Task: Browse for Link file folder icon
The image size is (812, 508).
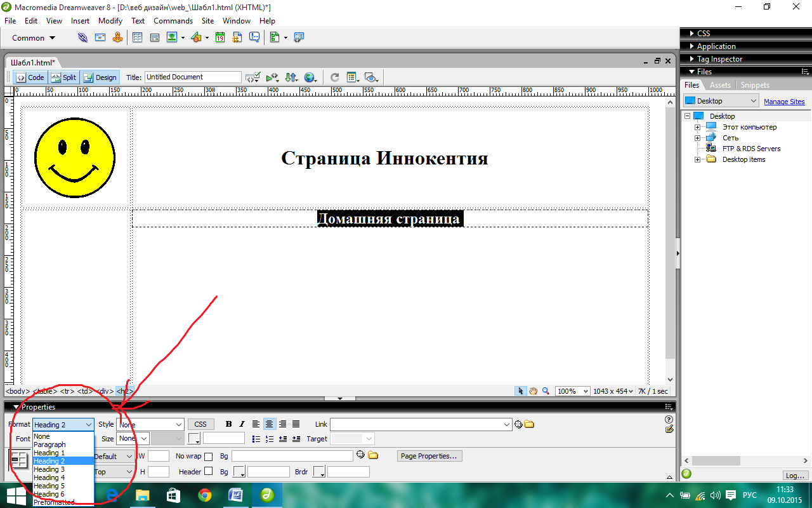Action: click(529, 424)
